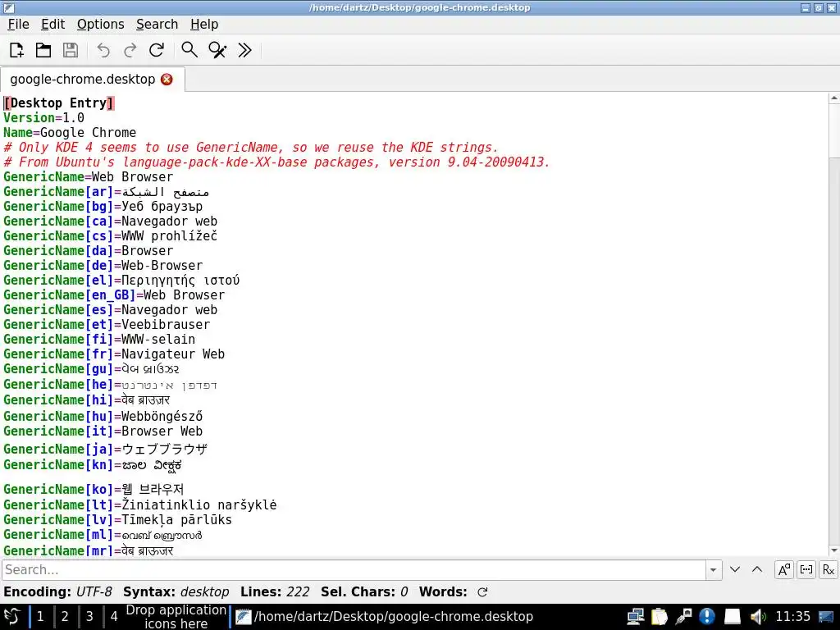Toggle Whole Word search option

(806, 569)
